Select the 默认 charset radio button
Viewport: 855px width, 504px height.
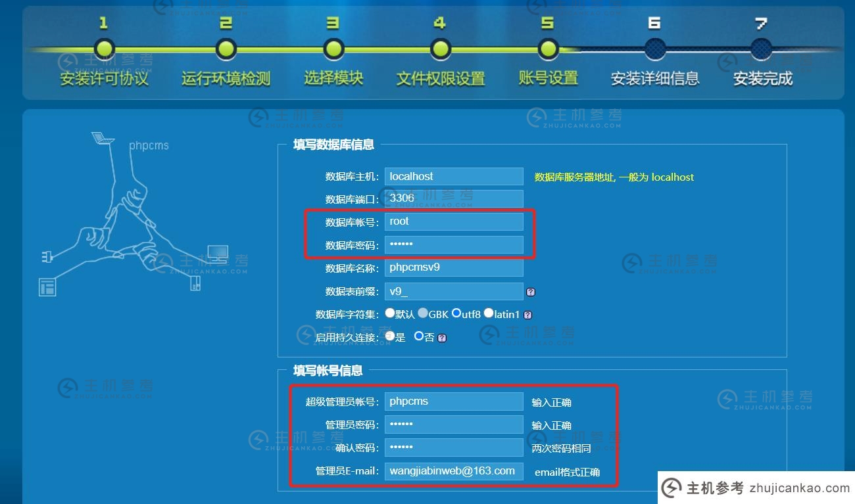point(390,313)
